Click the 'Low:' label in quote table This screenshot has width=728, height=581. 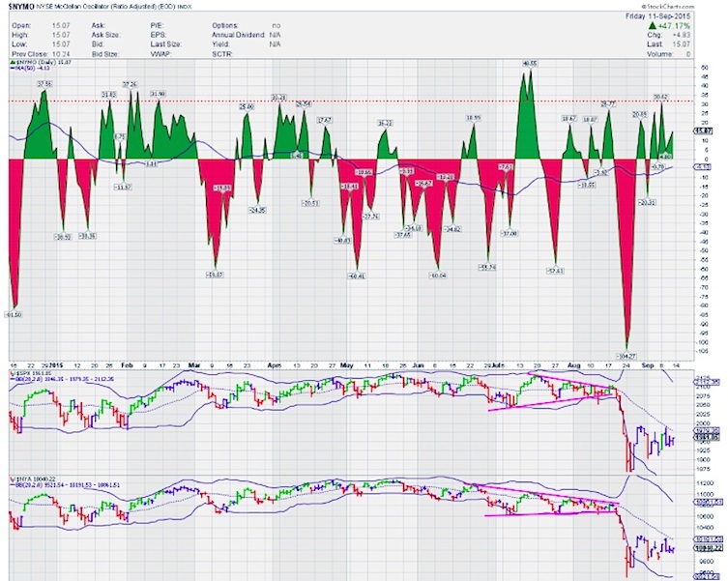19,44
